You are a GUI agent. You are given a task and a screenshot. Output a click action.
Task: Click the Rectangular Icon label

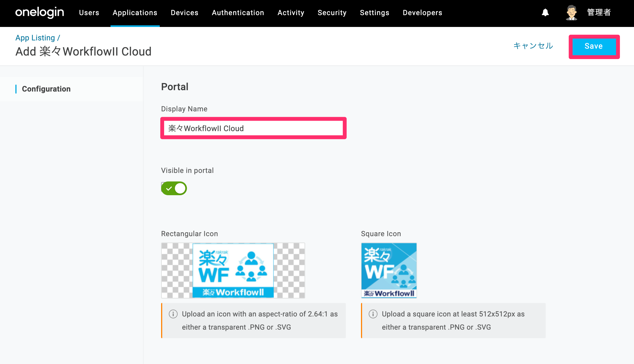(189, 234)
